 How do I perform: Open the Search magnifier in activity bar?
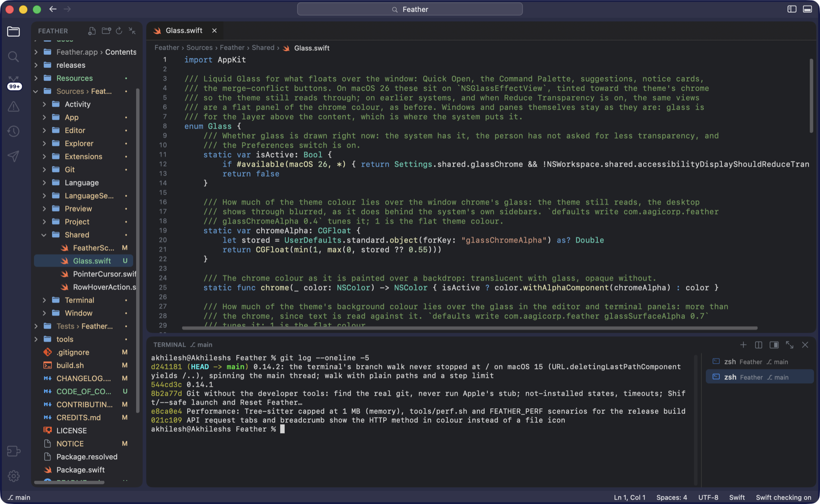pos(14,56)
